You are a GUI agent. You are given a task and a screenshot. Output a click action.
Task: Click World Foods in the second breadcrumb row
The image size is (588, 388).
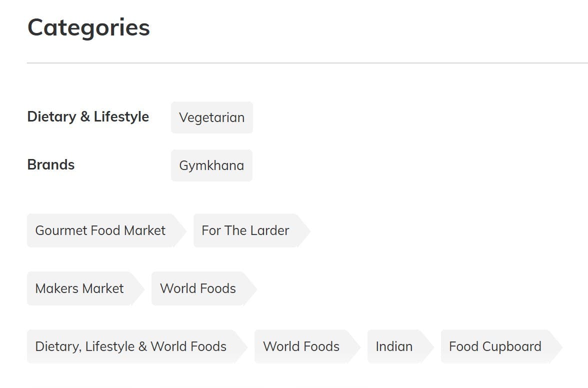click(197, 288)
